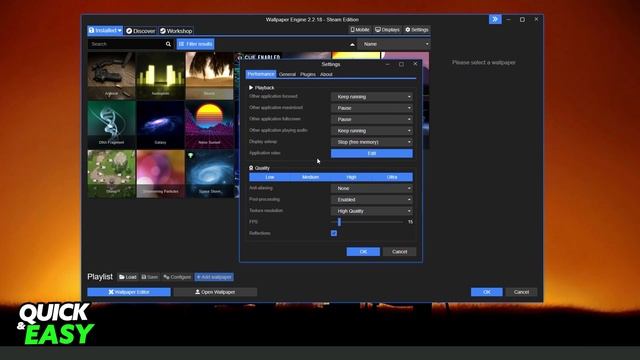Select the Performance tab in Settings
640x360 pixels.
tap(261, 74)
